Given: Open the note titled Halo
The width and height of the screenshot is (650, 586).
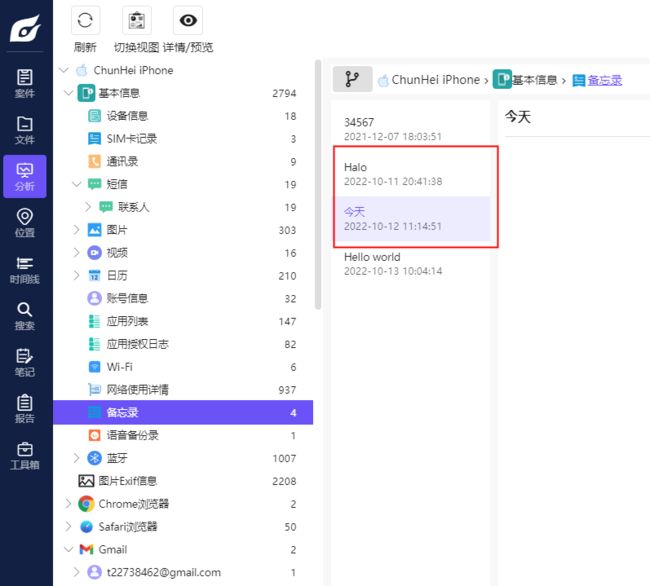Looking at the screenshot, I should click(x=412, y=174).
